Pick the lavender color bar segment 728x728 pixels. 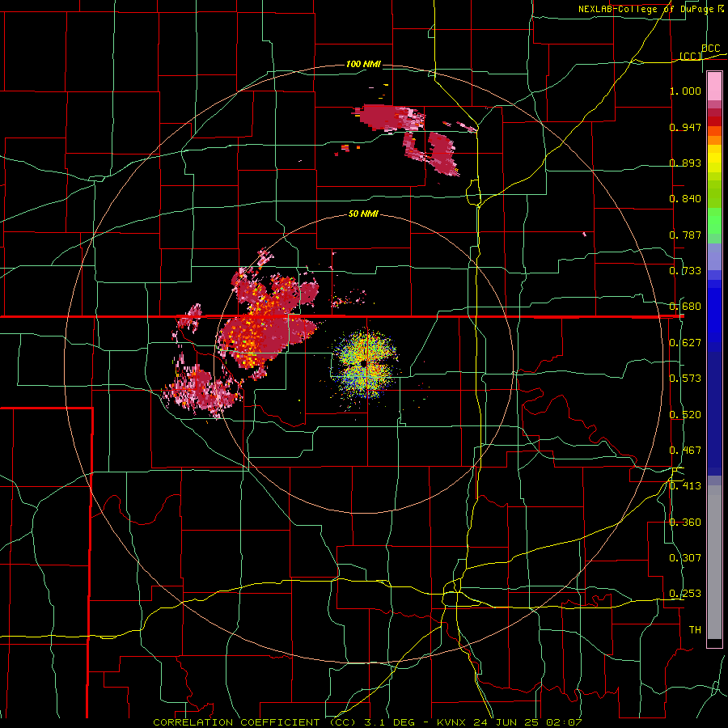pyautogui.click(x=714, y=258)
